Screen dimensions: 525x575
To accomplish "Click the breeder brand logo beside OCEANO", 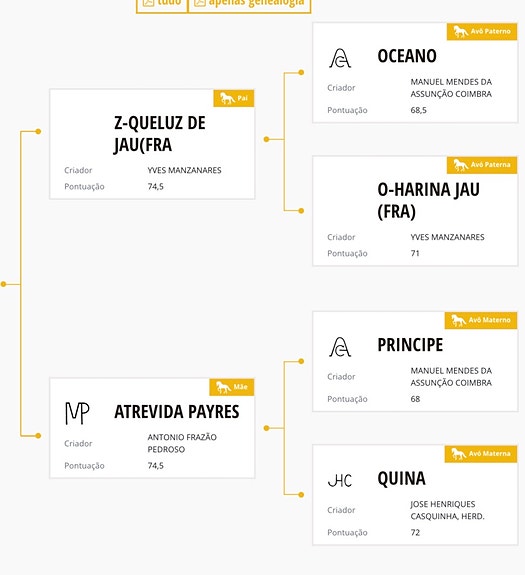I will tap(340, 58).
